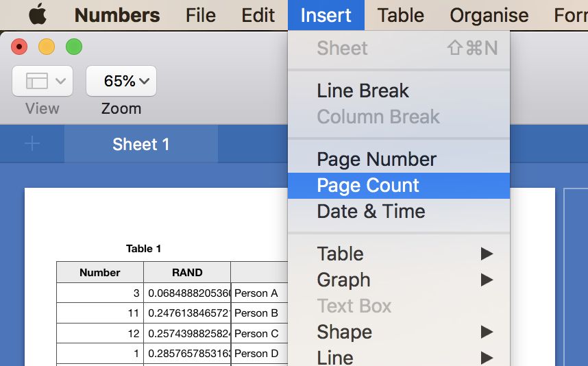Select Page Count from Insert menu
588x366 pixels.
tap(368, 185)
